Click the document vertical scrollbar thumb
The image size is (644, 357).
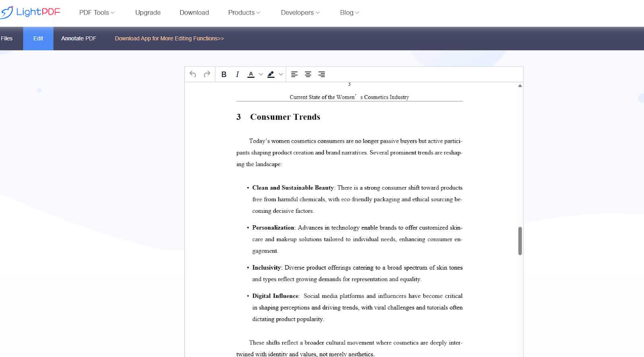tap(520, 241)
